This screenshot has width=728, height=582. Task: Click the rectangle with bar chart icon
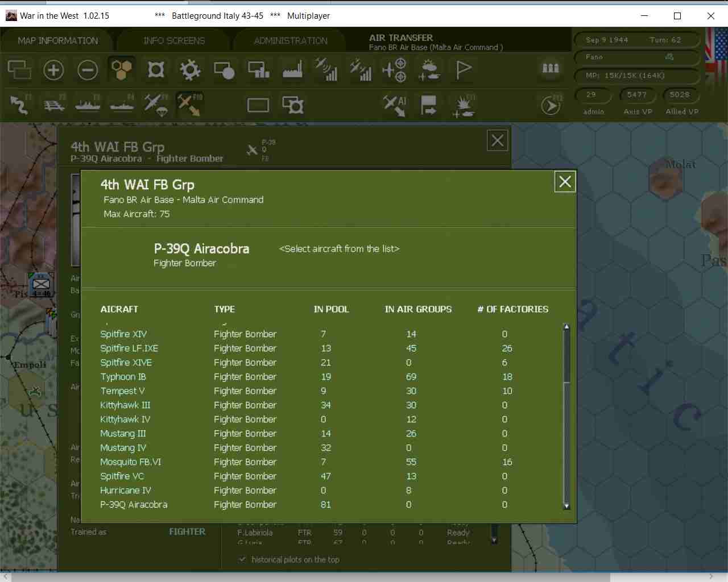(259, 70)
